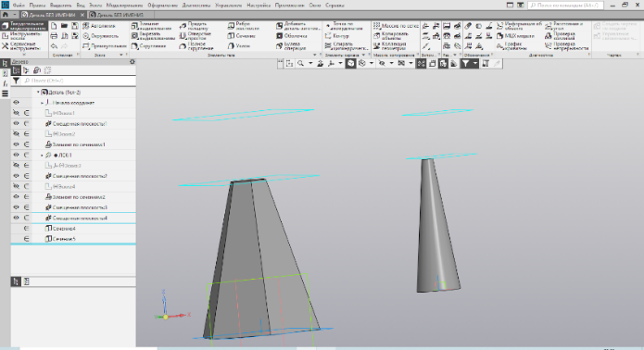Expand Элементы тела panel dropdown

click(315, 55)
